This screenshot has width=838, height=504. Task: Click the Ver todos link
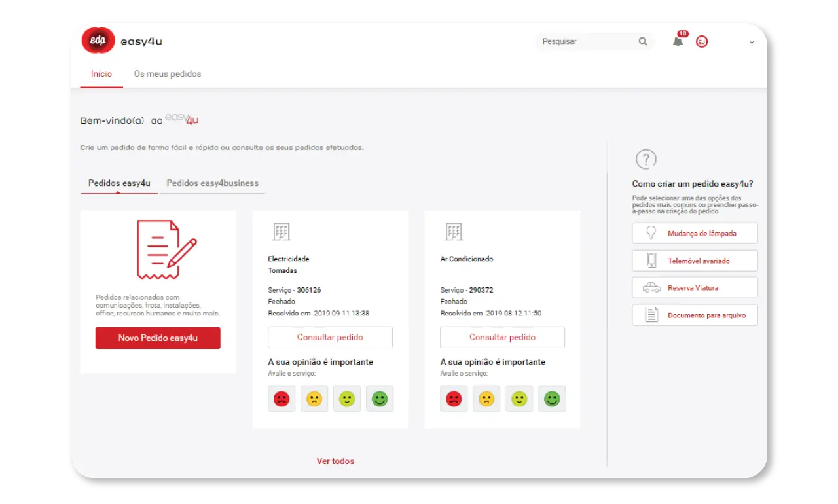(335, 461)
